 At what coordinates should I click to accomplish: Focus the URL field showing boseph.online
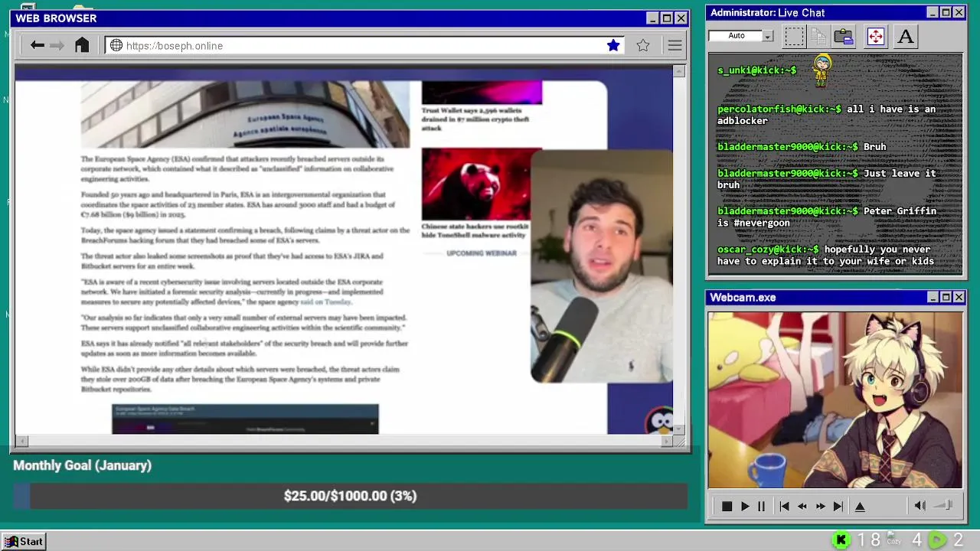364,46
